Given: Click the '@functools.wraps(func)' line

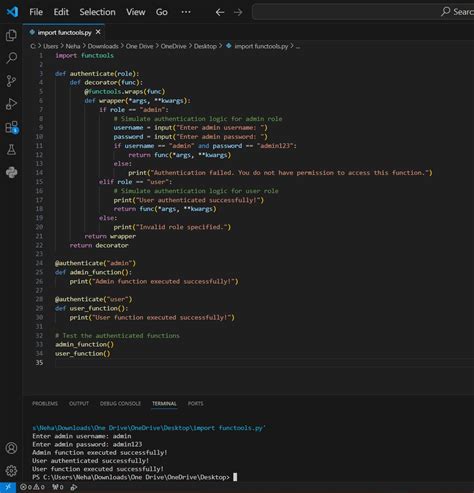Looking at the screenshot, I should [x=125, y=91].
